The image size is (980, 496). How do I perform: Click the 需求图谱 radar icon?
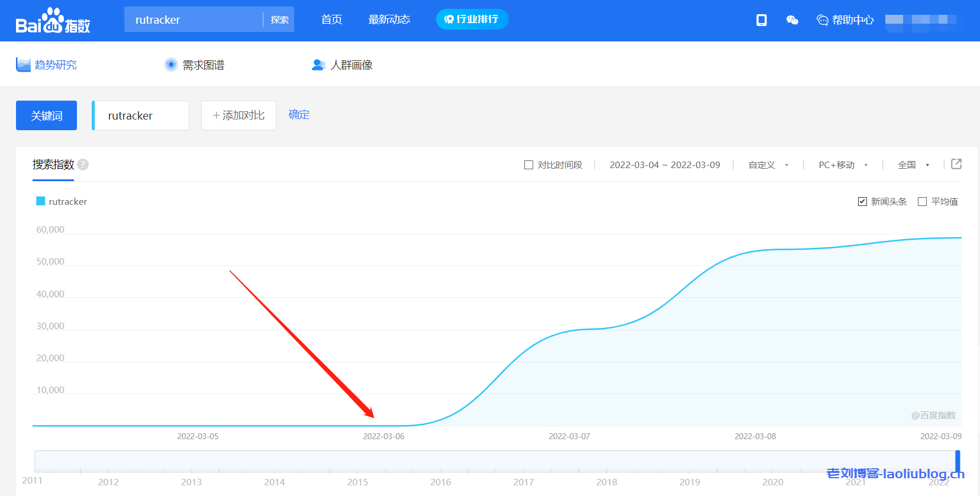click(171, 65)
